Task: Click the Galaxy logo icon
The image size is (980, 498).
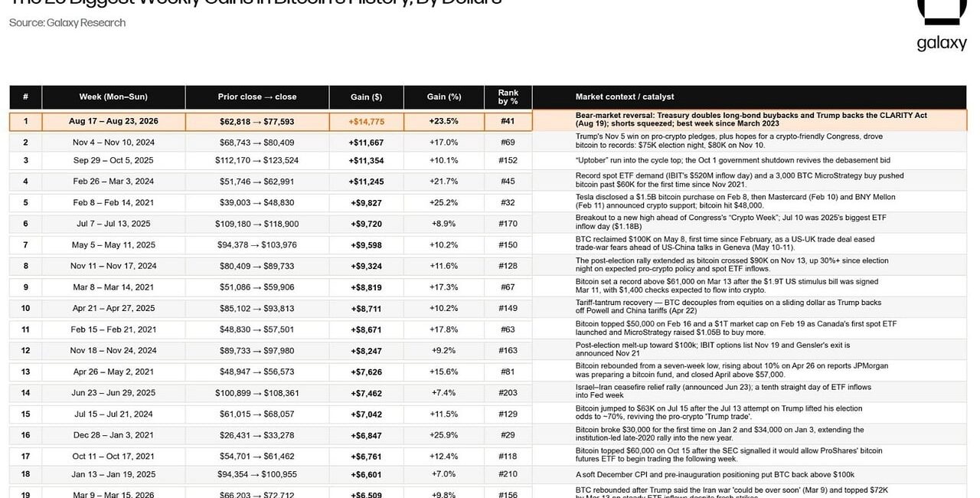Action: 941,12
